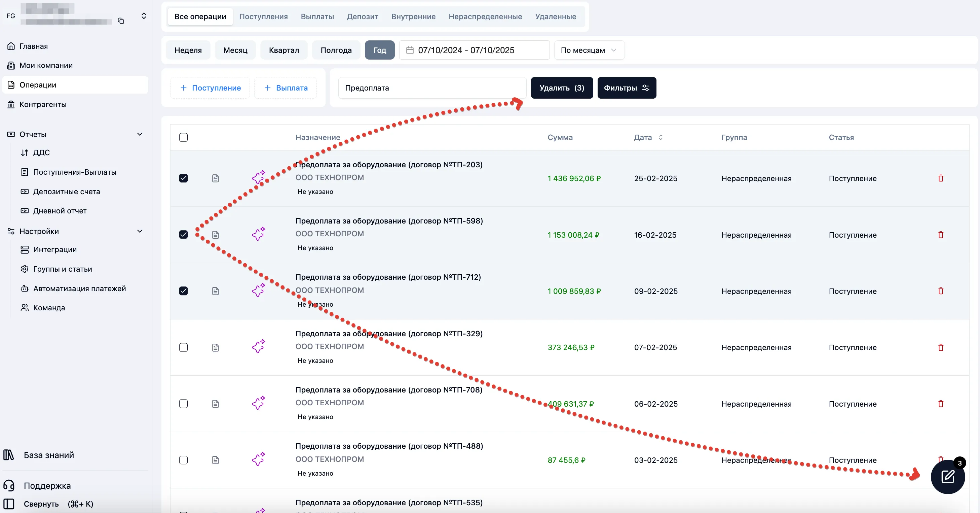
Task: Open document icon for ТП-203 row
Action: click(215, 178)
